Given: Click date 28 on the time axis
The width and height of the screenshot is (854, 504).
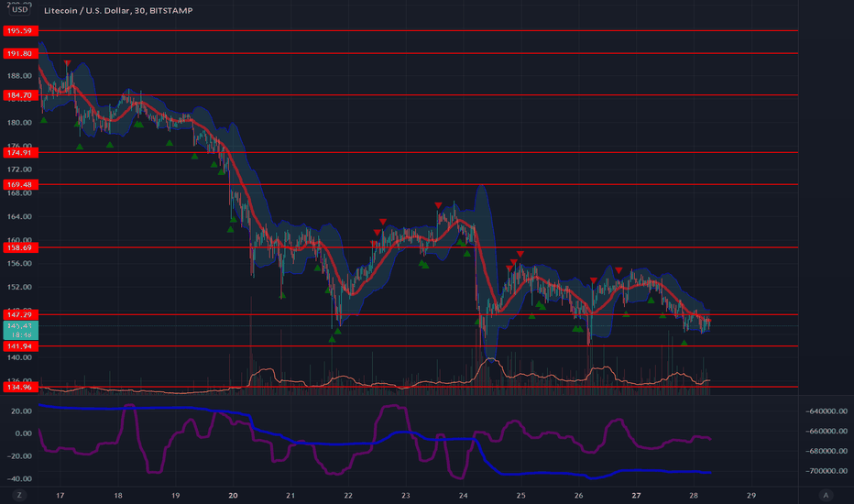Looking at the screenshot, I should pyautogui.click(x=694, y=496).
